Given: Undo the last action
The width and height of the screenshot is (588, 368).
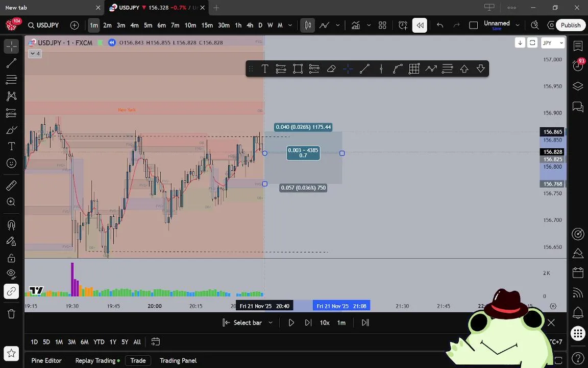Looking at the screenshot, I should point(440,25).
